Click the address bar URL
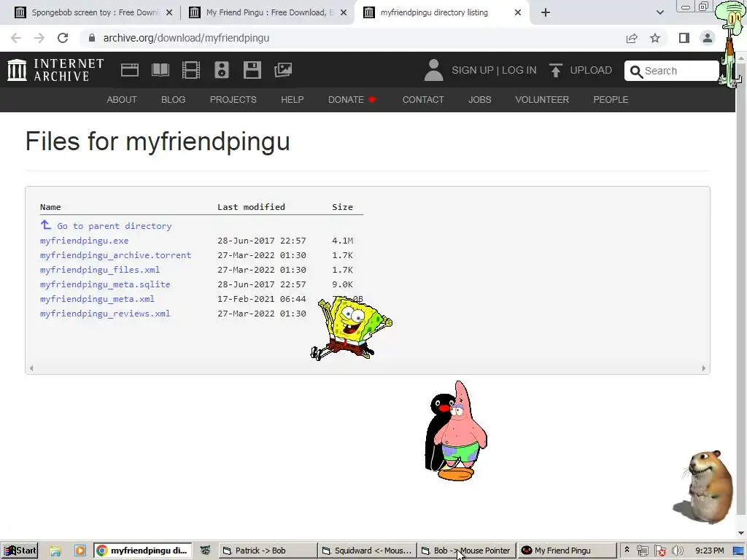This screenshot has height=560, width=747. coord(186,38)
